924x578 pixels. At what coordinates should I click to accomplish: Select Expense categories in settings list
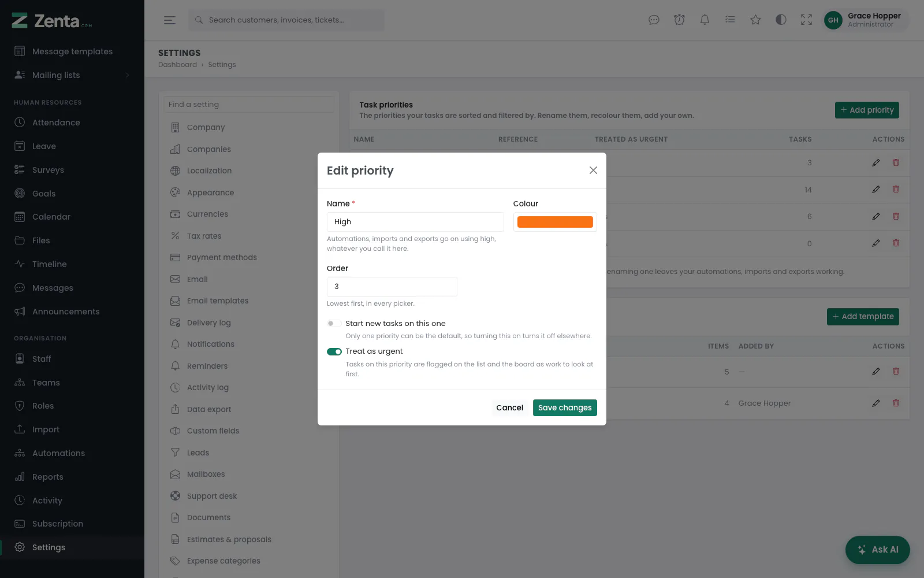point(249,561)
